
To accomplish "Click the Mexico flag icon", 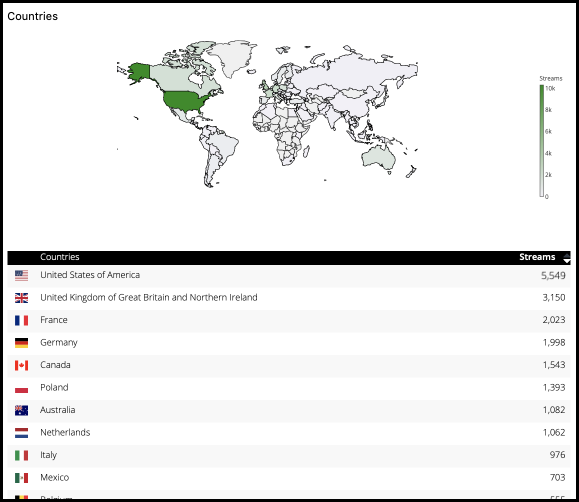I will coord(21,478).
